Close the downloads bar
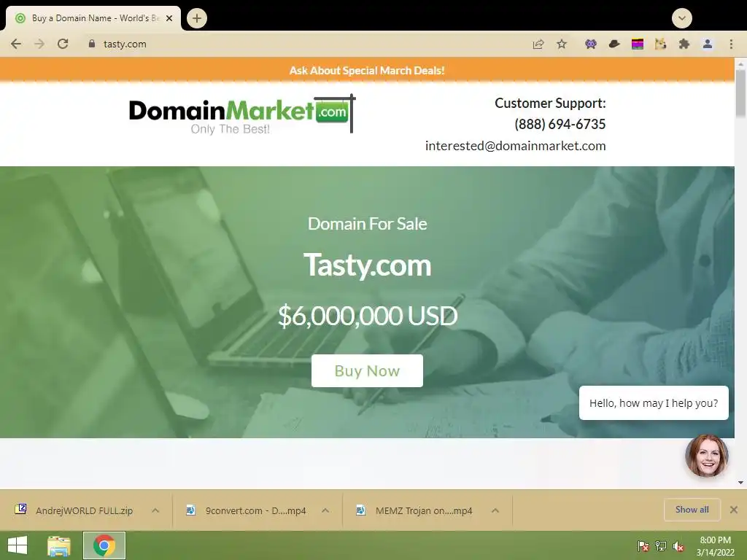 click(734, 510)
